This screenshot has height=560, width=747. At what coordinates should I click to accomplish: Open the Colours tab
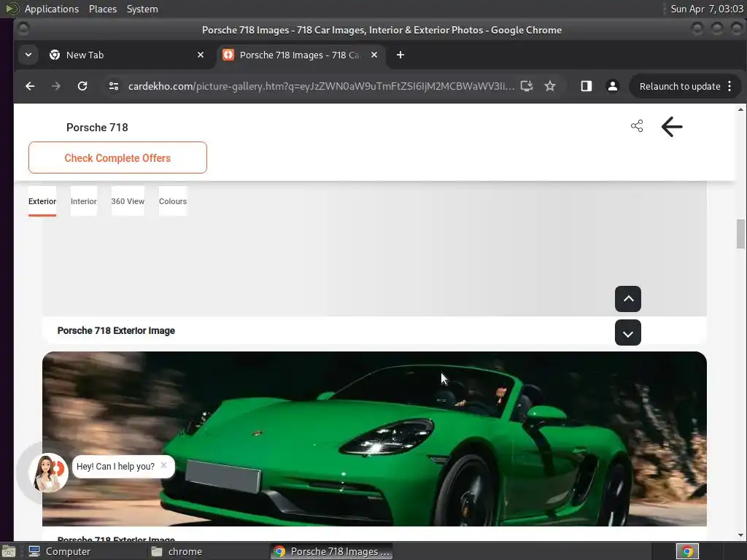point(173,201)
